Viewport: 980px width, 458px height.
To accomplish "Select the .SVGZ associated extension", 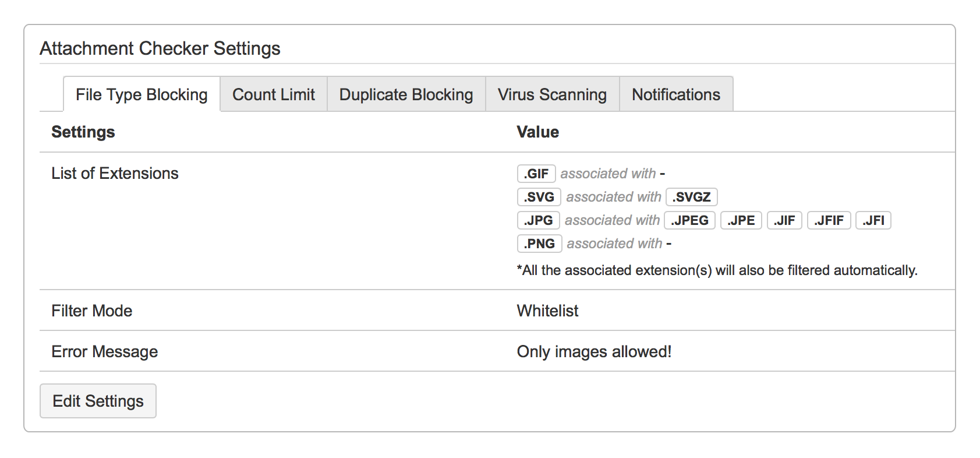I will coord(691,196).
